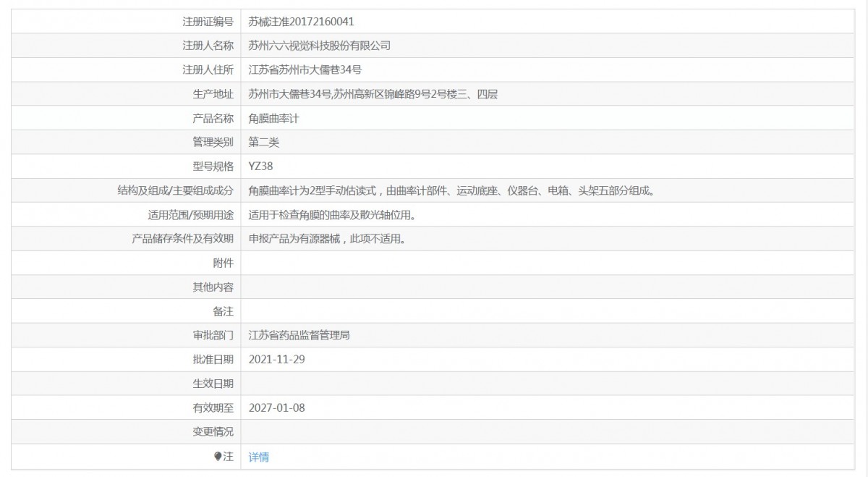
Task: Select approval department 江苏省药品监督管理局
Action: point(299,336)
